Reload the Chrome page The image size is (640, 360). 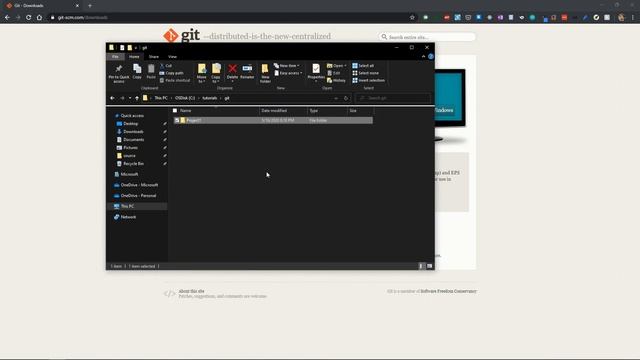point(29,18)
